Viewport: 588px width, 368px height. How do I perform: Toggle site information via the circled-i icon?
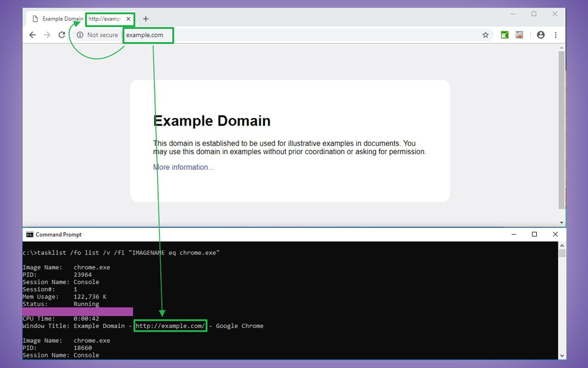tap(80, 34)
